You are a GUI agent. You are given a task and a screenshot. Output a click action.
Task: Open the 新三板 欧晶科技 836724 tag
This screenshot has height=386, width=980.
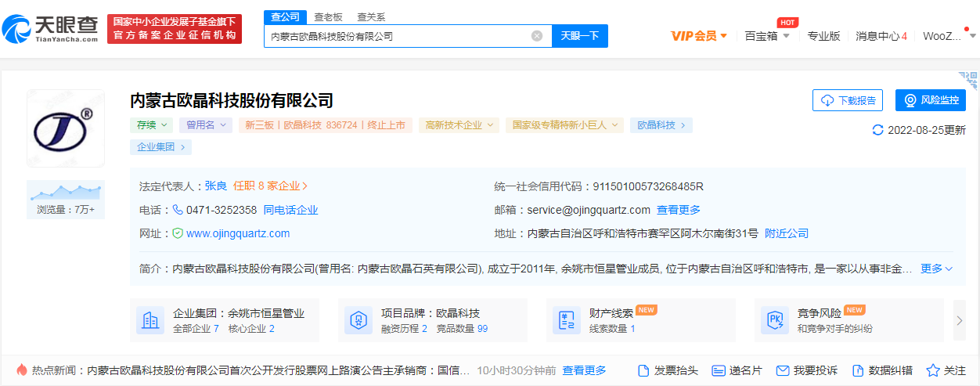326,124
